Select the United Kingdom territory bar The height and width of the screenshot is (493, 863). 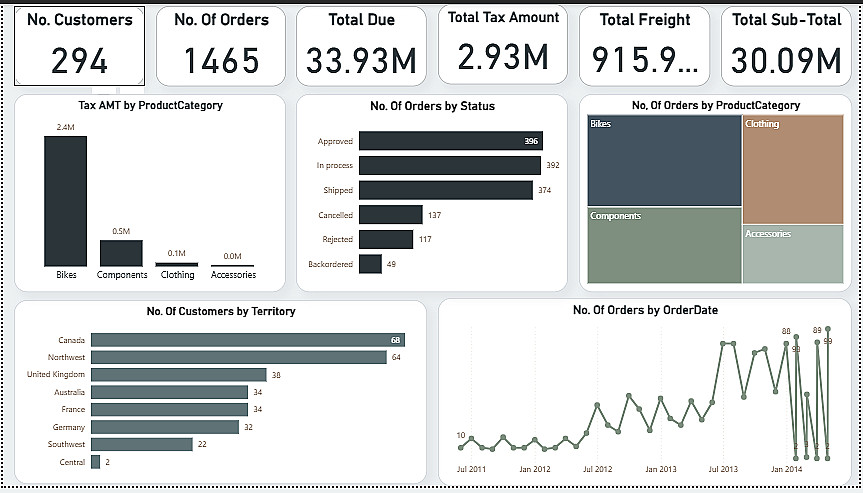pyautogui.click(x=179, y=375)
